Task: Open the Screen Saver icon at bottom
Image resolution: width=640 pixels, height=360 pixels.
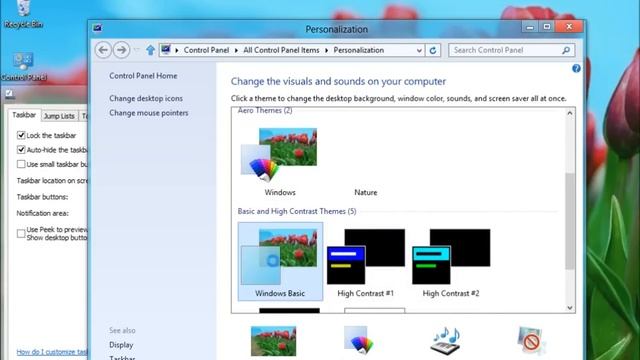Action: click(531, 340)
